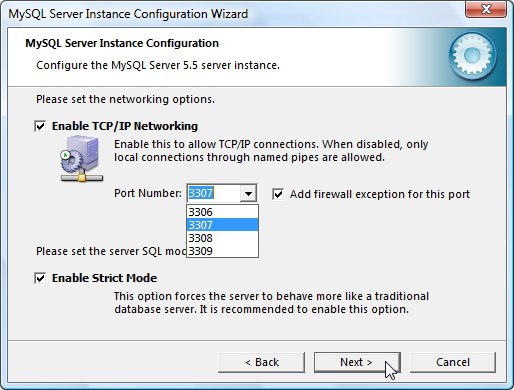Proceed using the Next button
The image size is (514, 390).
357,362
